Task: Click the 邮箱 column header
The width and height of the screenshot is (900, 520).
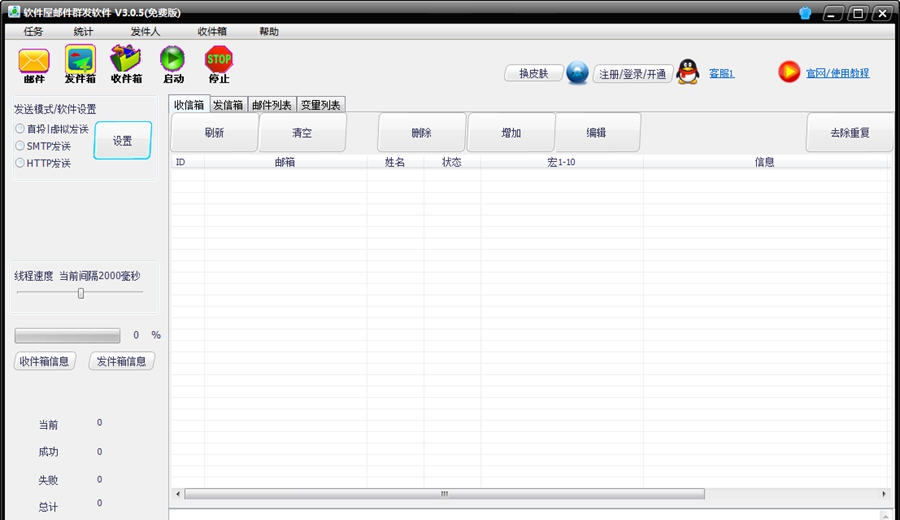Action: click(285, 162)
